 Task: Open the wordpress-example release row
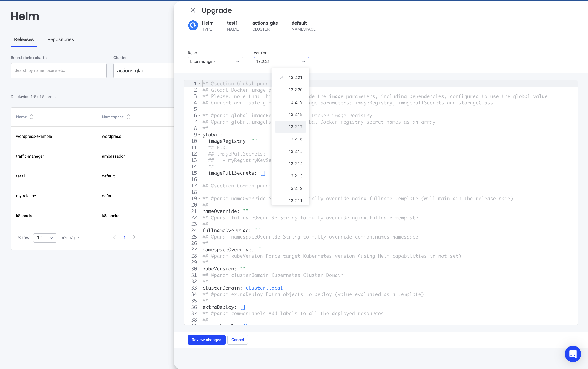coord(92,136)
